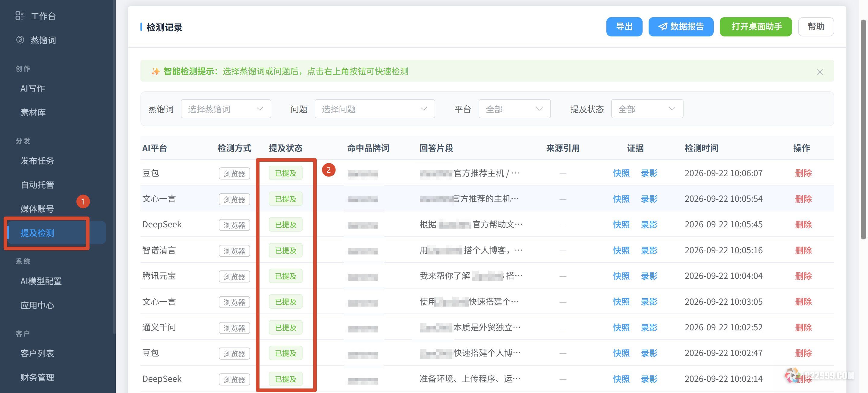
Task: Click the 已提及 tag in 智谱清言 row
Action: click(x=285, y=250)
